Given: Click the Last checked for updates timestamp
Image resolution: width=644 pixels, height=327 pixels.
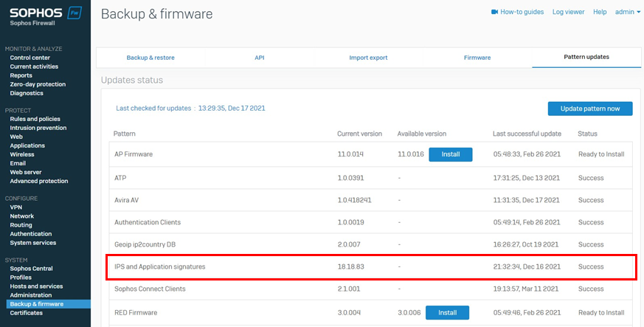Looking at the screenshot, I should pyautogui.click(x=232, y=109).
